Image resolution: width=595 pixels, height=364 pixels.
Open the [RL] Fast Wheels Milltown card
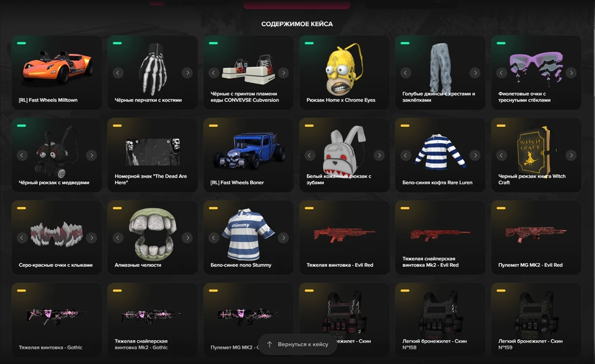(57, 72)
